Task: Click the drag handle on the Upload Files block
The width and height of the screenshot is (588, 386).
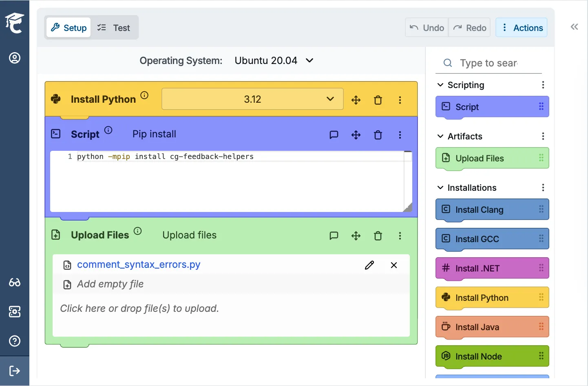Action: pyautogui.click(x=356, y=236)
